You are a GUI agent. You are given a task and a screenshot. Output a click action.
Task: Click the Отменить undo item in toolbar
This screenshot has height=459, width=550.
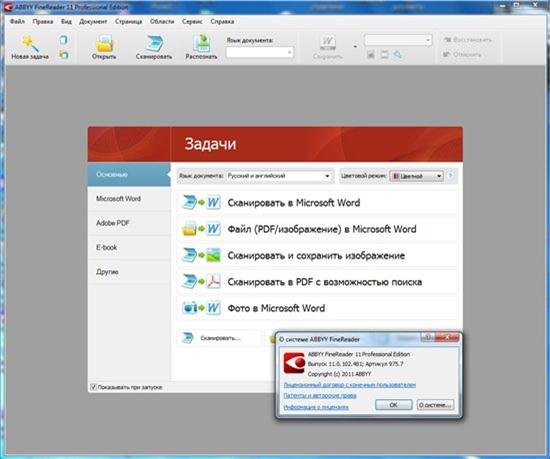point(462,54)
